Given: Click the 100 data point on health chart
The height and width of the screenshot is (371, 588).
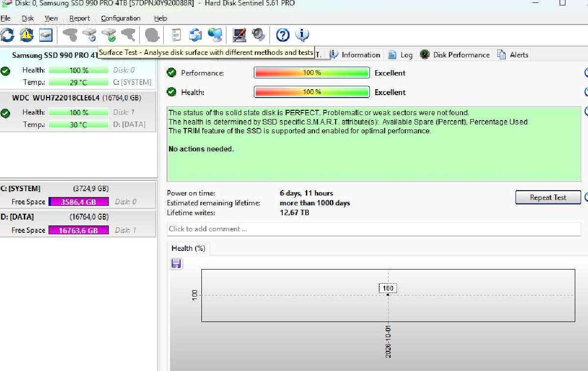Looking at the screenshot, I should (388, 294).
